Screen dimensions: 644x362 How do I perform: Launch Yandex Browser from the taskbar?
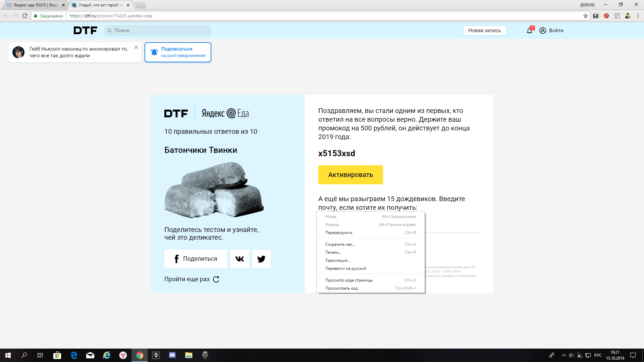(x=123, y=355)
